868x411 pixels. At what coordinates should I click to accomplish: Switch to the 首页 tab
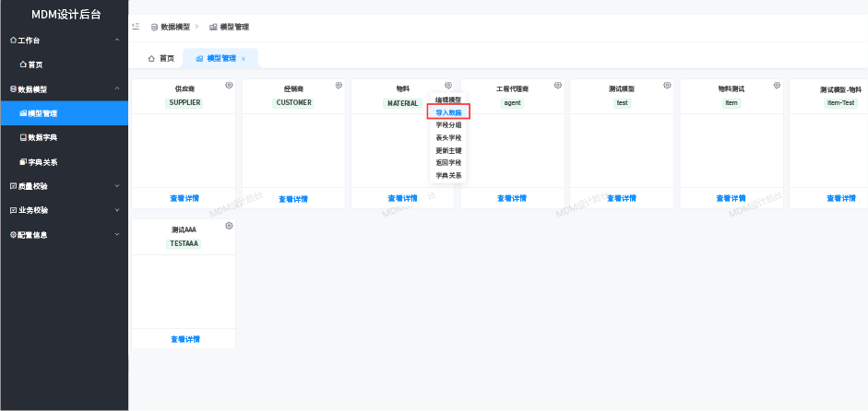coord(161,58)
